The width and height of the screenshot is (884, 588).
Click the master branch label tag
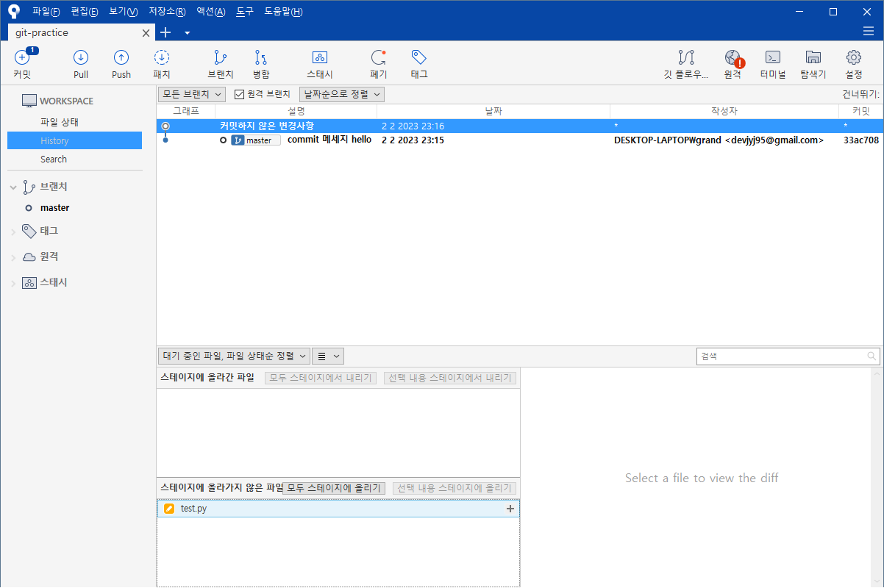(x=256, y=140)
